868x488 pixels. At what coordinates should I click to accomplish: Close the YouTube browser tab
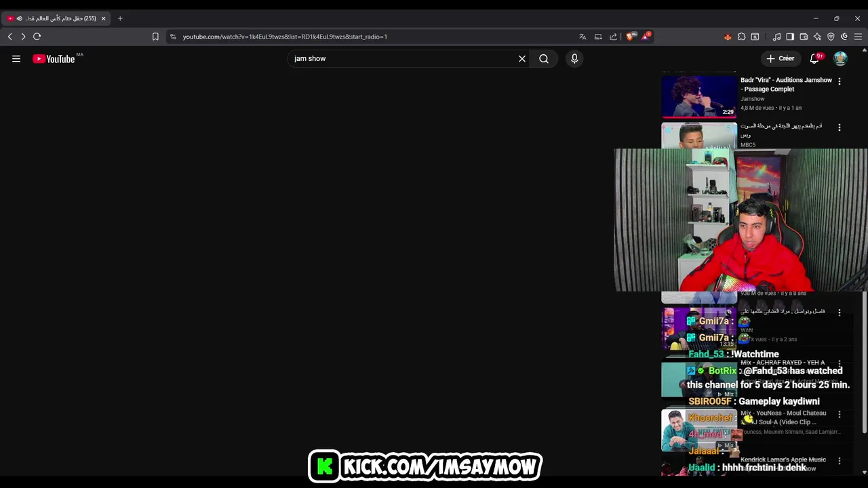pyautogui.click(x=103, y=18)
